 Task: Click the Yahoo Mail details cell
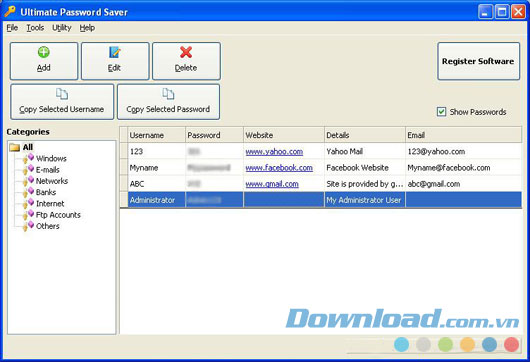click(x=365, y=151)
